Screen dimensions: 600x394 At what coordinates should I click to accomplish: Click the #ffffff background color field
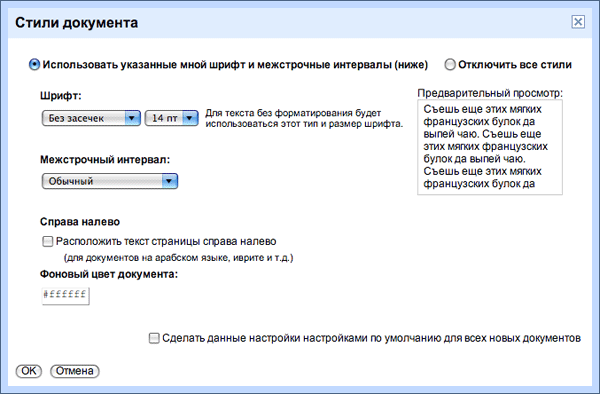65,296
